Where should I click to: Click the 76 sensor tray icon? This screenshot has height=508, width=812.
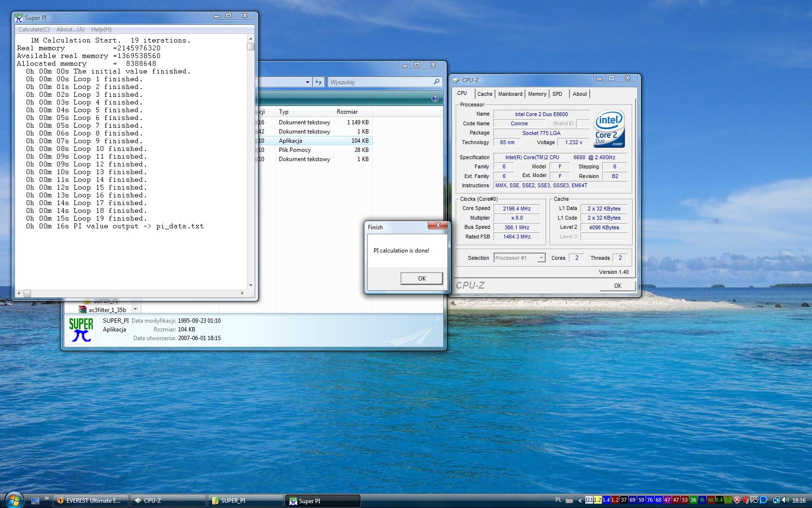[x=650, y=500]
